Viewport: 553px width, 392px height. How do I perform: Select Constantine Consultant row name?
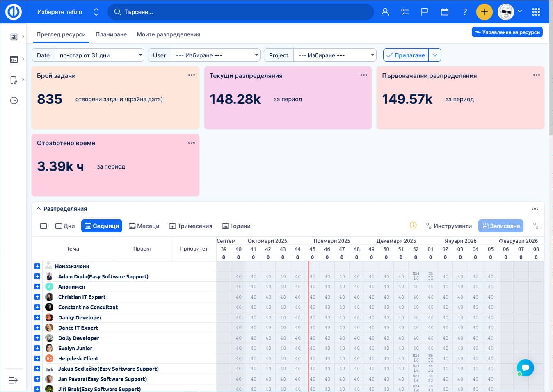[x=88, y=307]
